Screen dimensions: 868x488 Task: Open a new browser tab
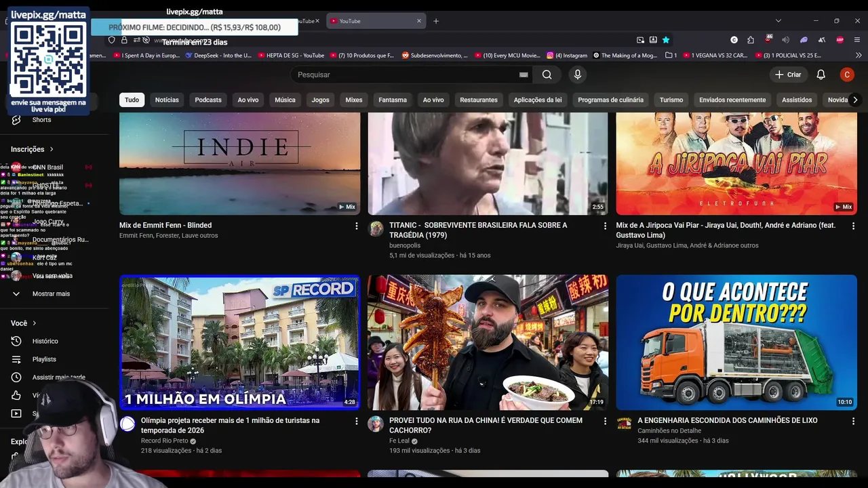click(x=436, y=21)
